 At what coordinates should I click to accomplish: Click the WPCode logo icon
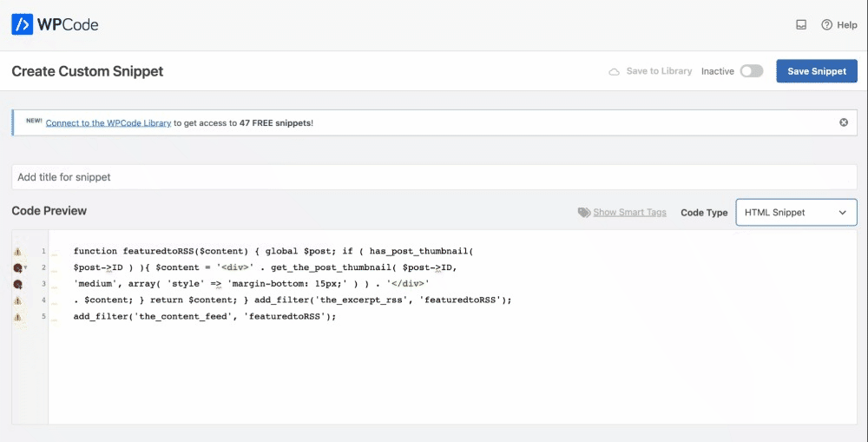(x=22, y=24)
